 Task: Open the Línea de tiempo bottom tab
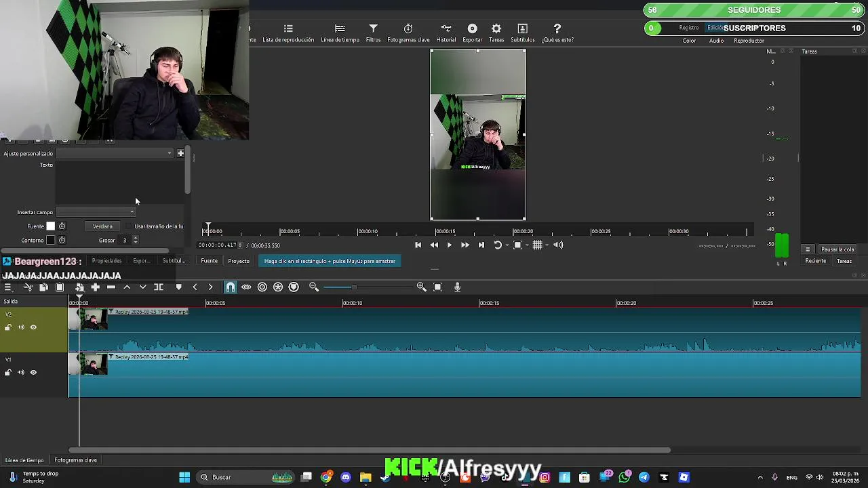click(x=24, y=460)
